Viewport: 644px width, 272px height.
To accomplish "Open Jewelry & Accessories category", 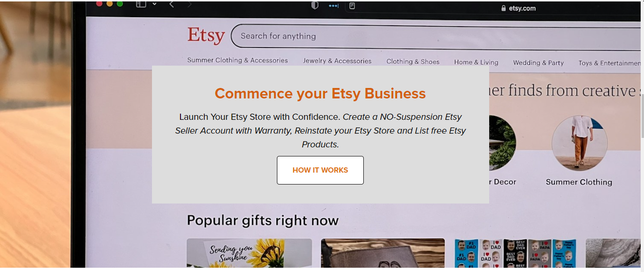I will 337,61.
